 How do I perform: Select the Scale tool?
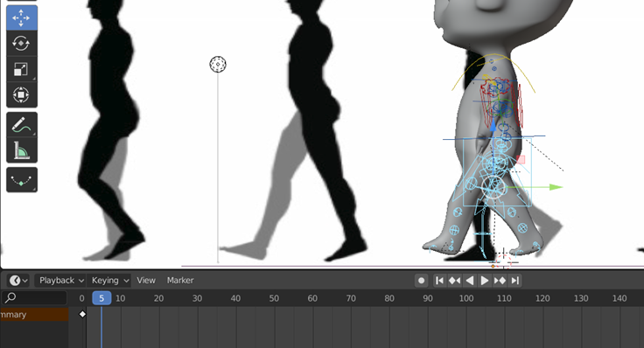click(21, 69)
